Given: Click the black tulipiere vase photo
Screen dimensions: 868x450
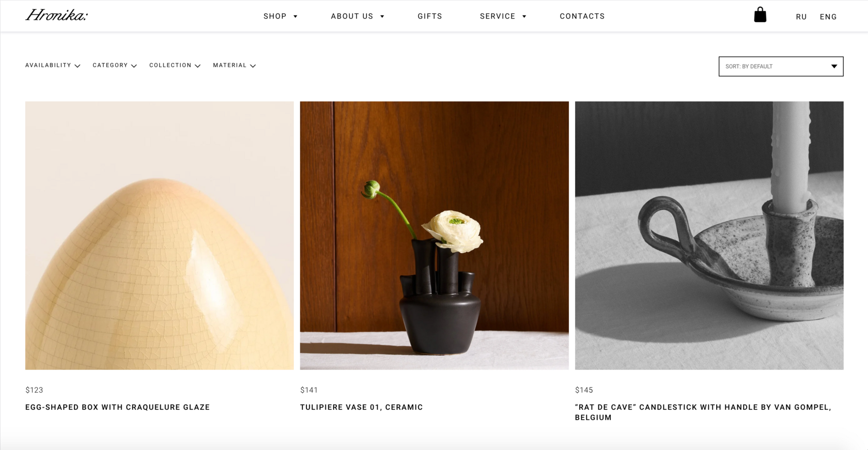Looking at the screenshot, I should [x=435, y=236].
